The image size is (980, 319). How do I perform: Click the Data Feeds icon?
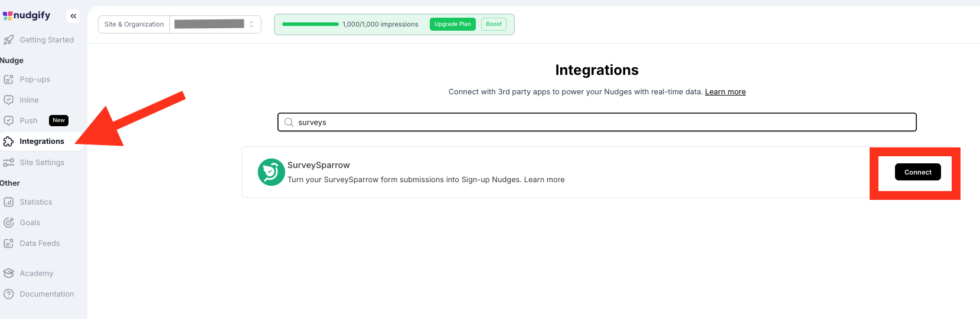pos(8,244)
